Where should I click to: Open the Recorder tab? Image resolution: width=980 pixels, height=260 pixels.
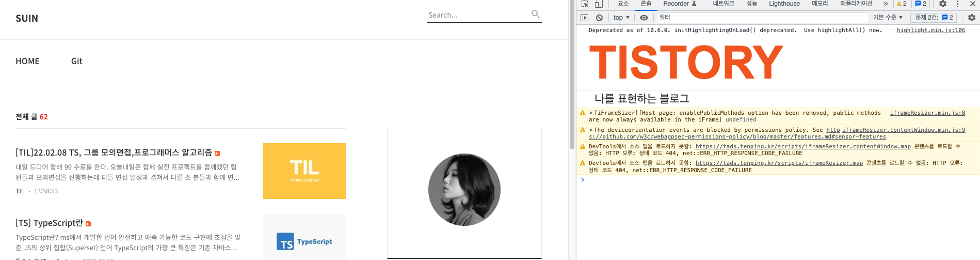pos(680,4)
